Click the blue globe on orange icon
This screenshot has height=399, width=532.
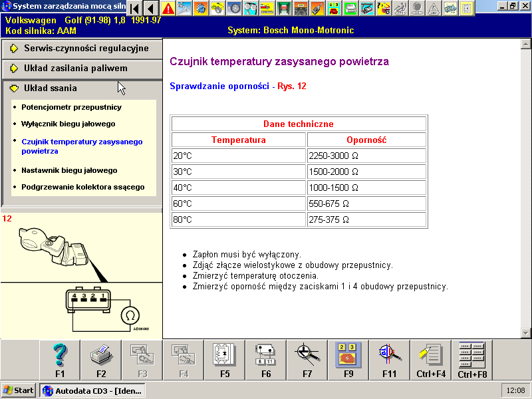201,9
